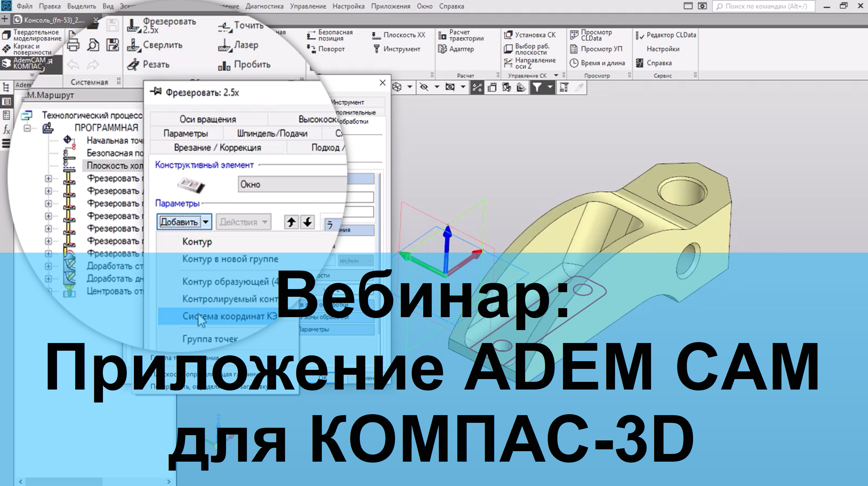
Task: Open the Файл menu
Action: (x=24, y=6)
